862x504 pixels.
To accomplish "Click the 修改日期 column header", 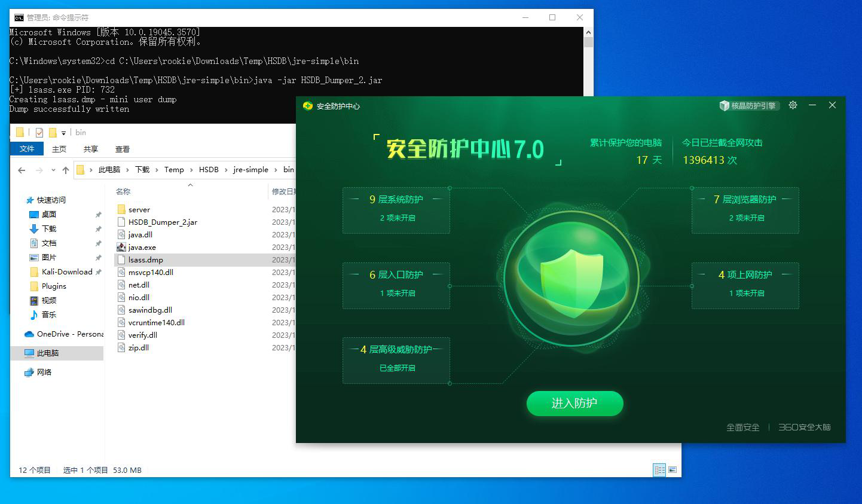I will pyautogui.click(x=283, y=191).
